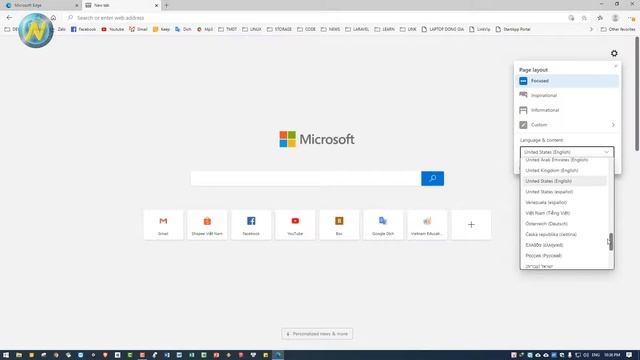640x360 pixels.
Task: Open the LARAVEL bookmarks folder
Action: [357, 29]
